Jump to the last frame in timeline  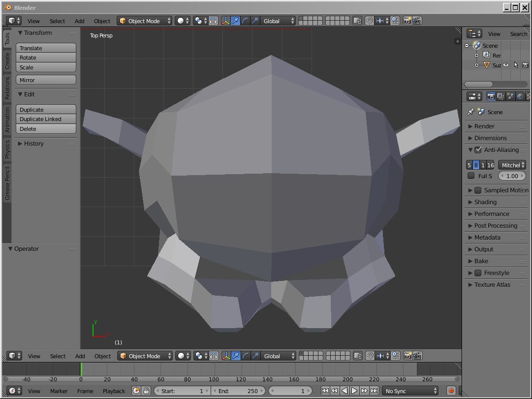tap(374, 391)
